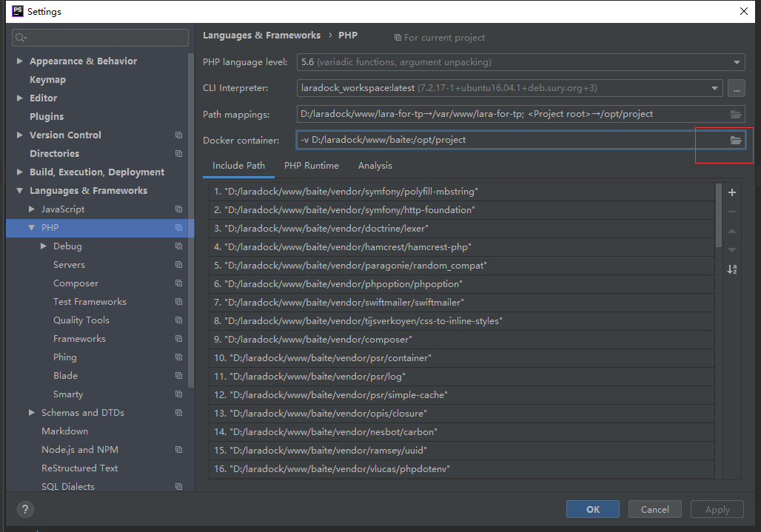Switch to the Include Path tab
This screenshot has width=761, height=532.
coord(239,166)
